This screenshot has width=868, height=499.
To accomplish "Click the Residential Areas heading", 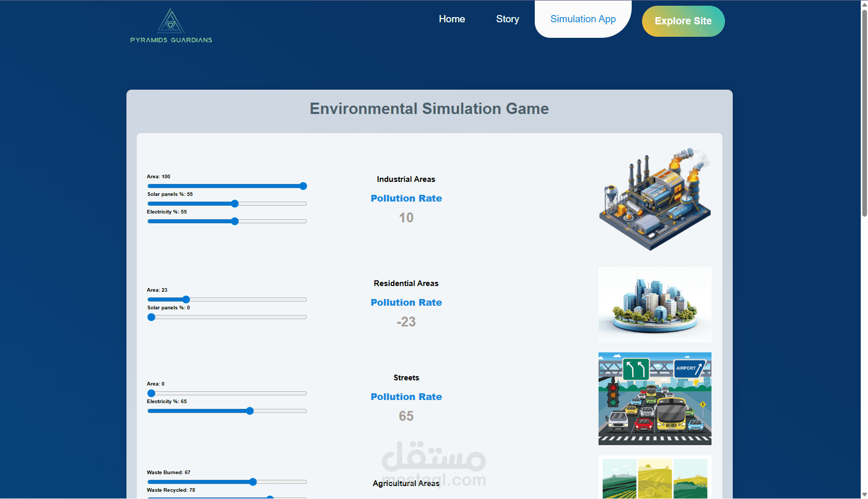I will [x=406, y=283].
